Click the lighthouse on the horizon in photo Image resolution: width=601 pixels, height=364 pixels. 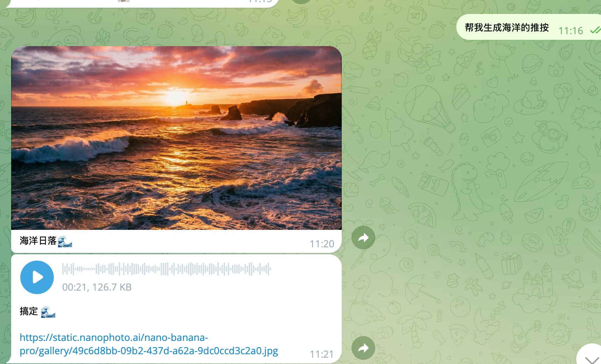tap(187, 103)
